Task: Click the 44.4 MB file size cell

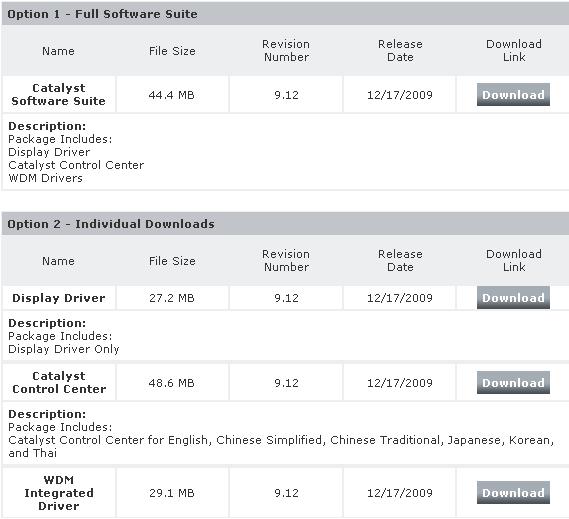Action: pos(172,95)
